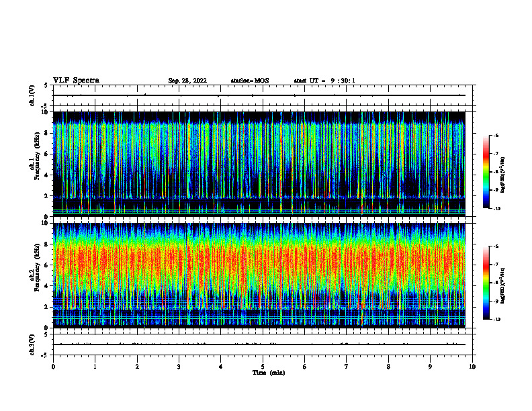Click the ch.2 frequency tick label "2"
This screenshot has height=411, width=532.
coord(46,307)
